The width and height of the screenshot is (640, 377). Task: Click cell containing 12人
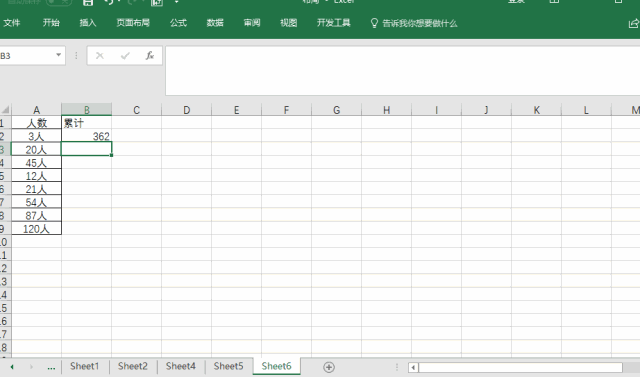pos(36,176)
